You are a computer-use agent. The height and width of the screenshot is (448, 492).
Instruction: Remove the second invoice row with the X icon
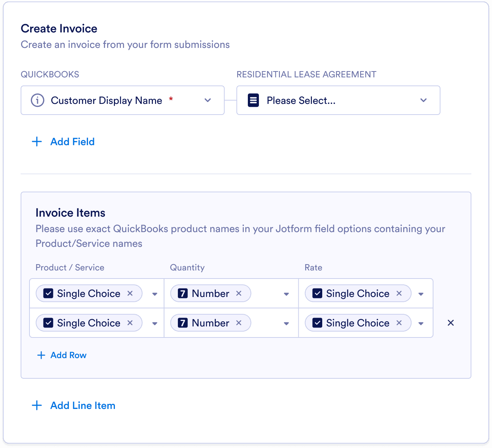(x=450, y=323)
